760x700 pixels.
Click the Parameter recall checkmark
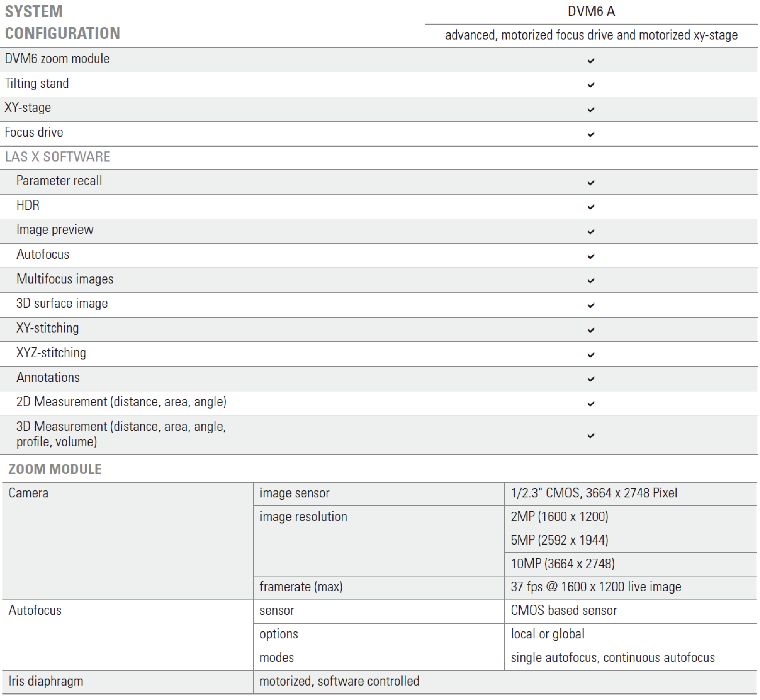tap(591, 183)
